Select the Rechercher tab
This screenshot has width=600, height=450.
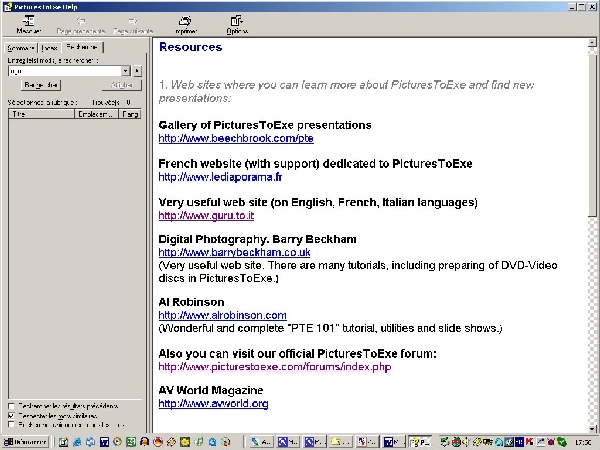click(82, 47)
